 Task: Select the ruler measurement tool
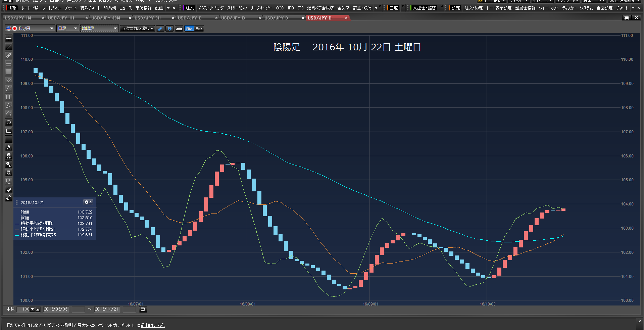point(9,55)
